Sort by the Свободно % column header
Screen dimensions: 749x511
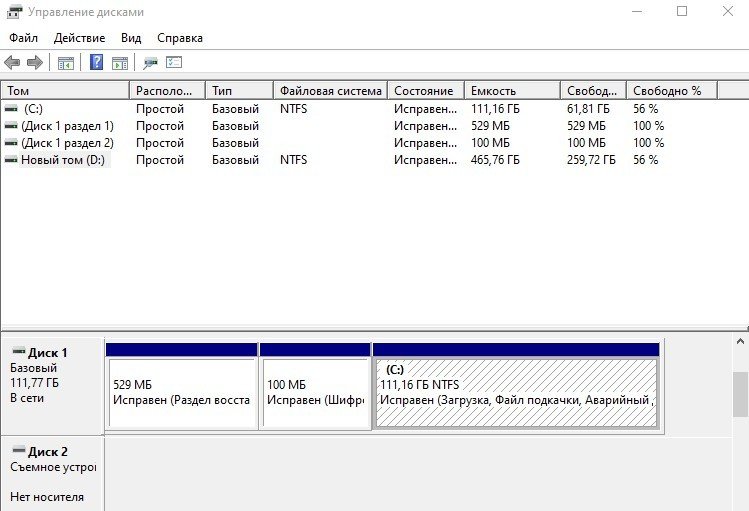[672, 90]
